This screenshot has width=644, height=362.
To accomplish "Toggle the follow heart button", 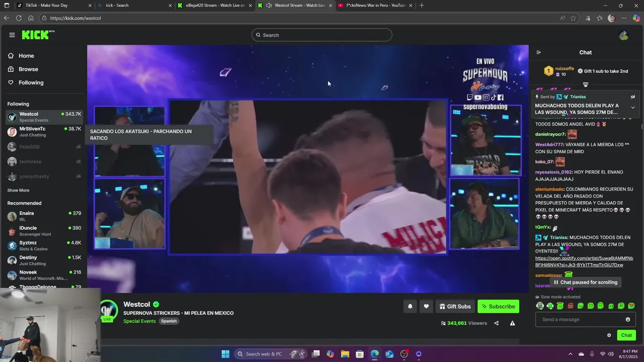I will click(x=426, y=306).
